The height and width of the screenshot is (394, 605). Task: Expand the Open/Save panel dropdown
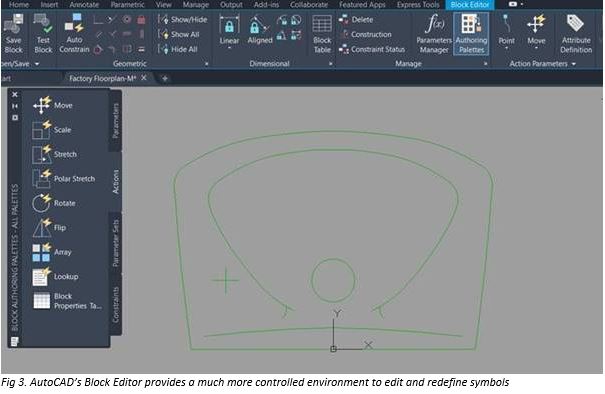(37, 64)
